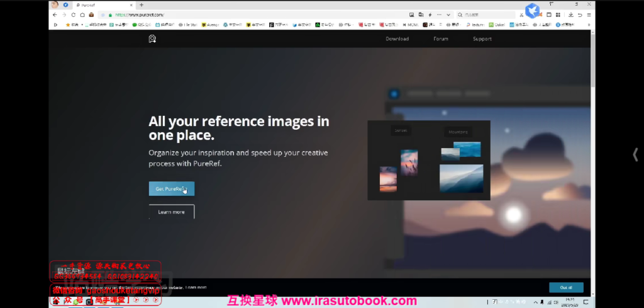Image resolution: width=644 pixels, height=308 pixels.
Task: Go back using the browser back arrow
Action: 55,15
